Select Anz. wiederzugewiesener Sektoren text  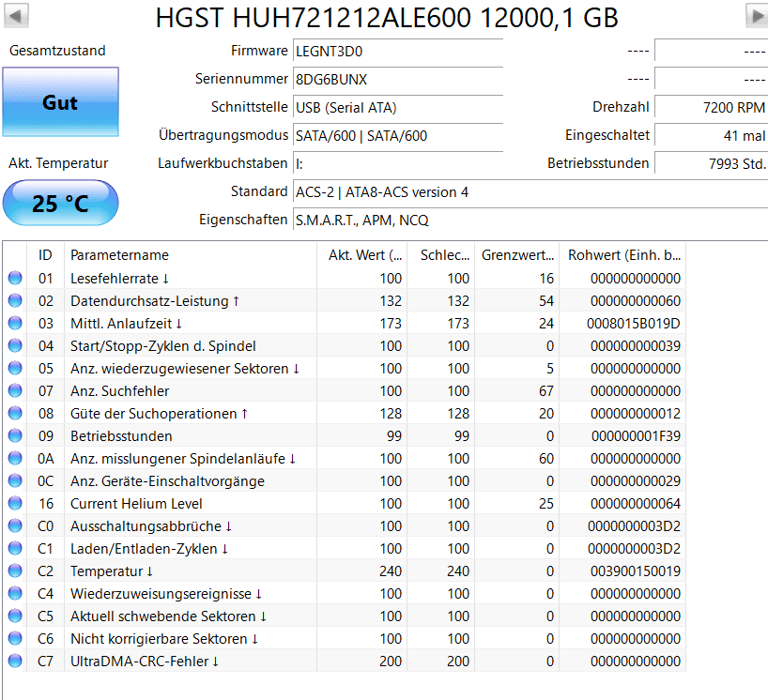pyautogui.click(x=185, y=369)
